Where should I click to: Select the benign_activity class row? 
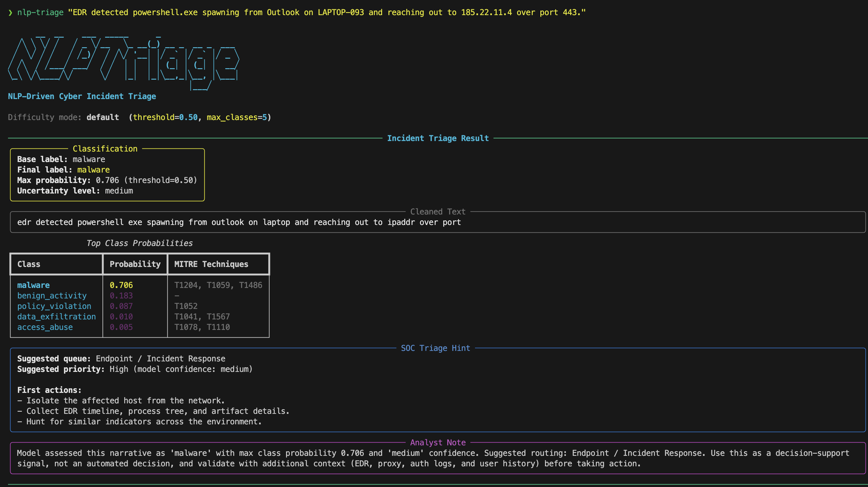coord(52,296)
